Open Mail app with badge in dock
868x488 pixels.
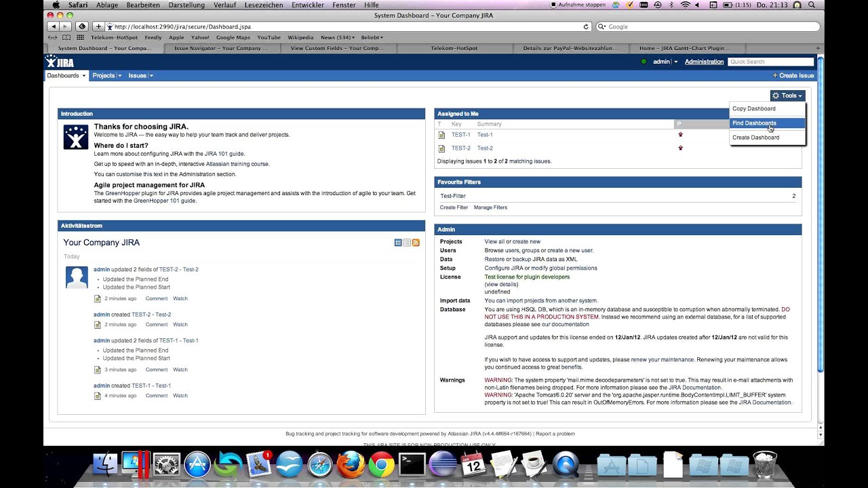click(x=258, y=465)
